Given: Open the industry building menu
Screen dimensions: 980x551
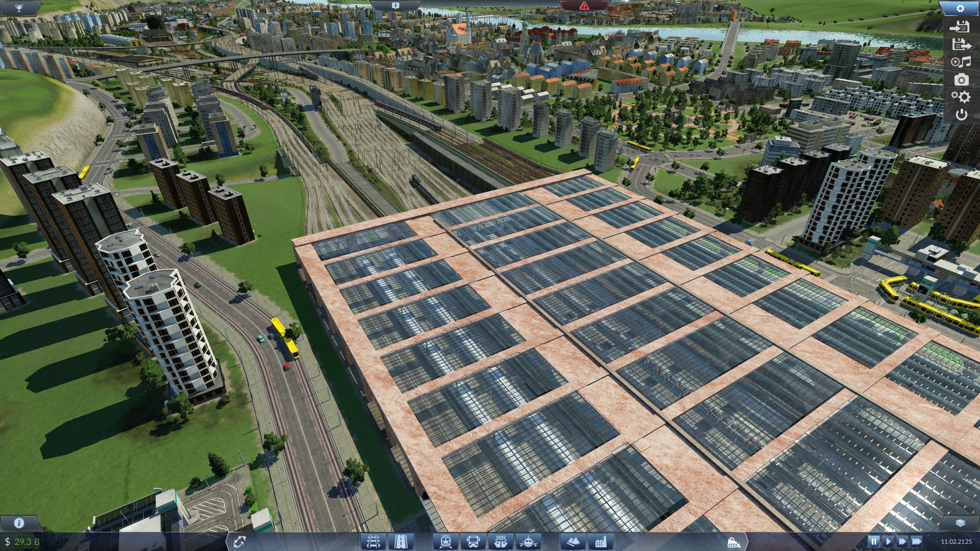Looking at the screenshot, I should coord(601,542).
